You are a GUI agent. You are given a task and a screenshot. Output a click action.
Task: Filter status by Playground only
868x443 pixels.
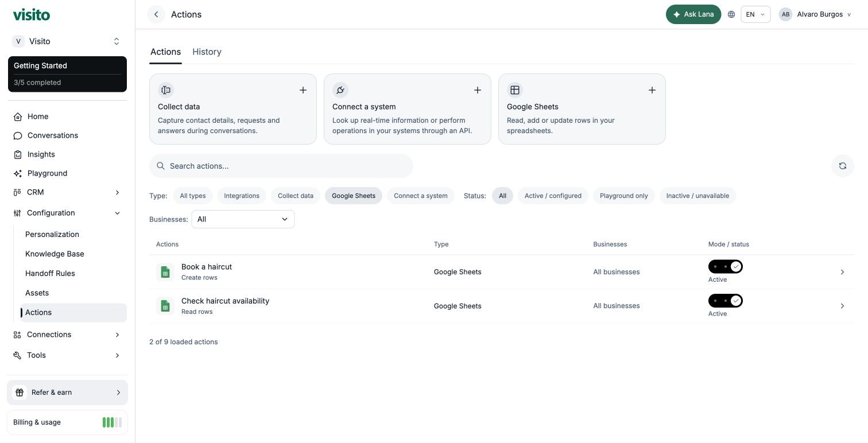tap(624, 196)
